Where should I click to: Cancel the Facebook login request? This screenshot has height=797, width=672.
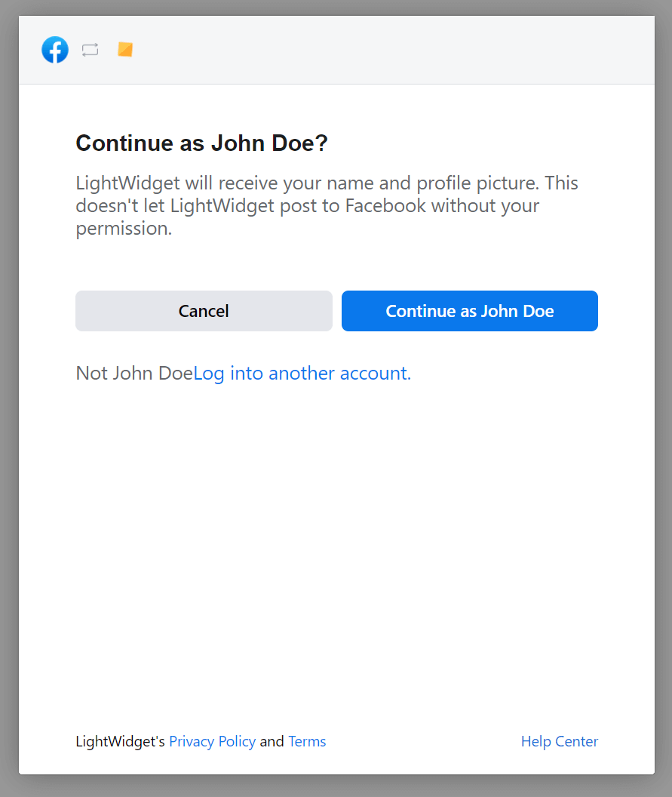[x=204, y=311]
